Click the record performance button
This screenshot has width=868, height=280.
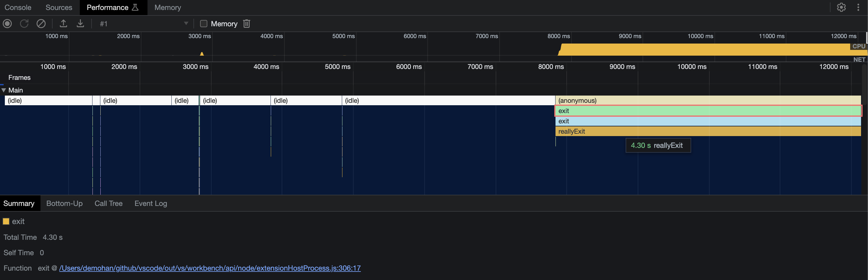click(x=7, y=24)
